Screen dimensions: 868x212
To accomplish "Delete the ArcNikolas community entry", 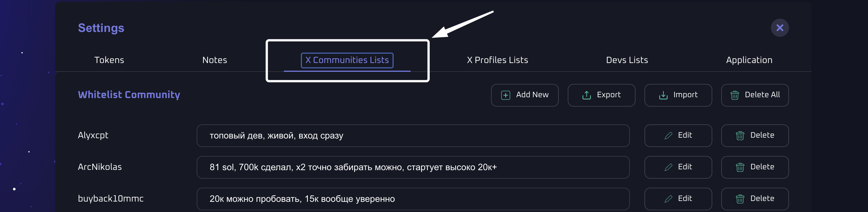I will click(755, 167).
